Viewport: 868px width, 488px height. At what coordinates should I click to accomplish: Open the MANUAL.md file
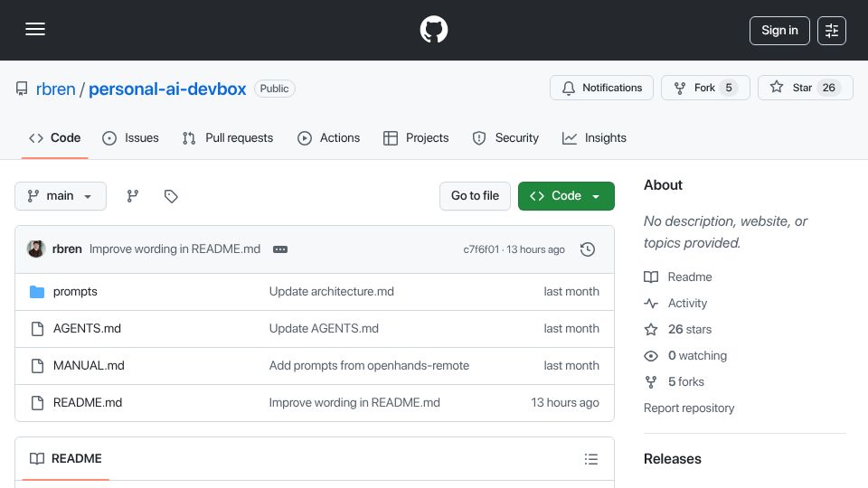coord(89,366)
